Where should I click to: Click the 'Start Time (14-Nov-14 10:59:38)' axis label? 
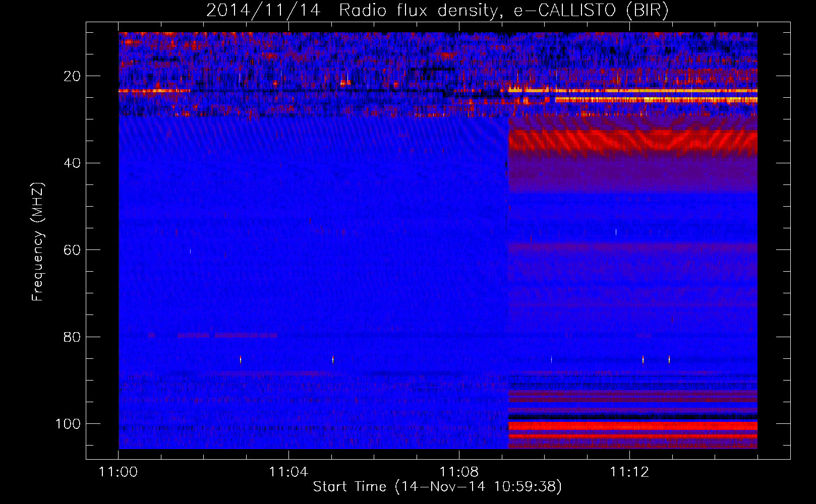click(437, 487)
